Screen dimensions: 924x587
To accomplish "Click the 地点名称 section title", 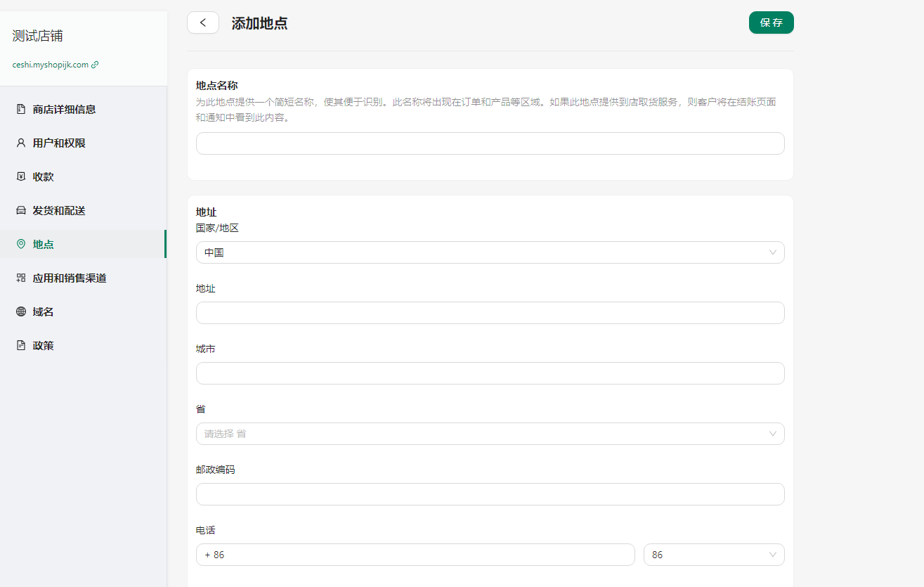I will 216,86.
